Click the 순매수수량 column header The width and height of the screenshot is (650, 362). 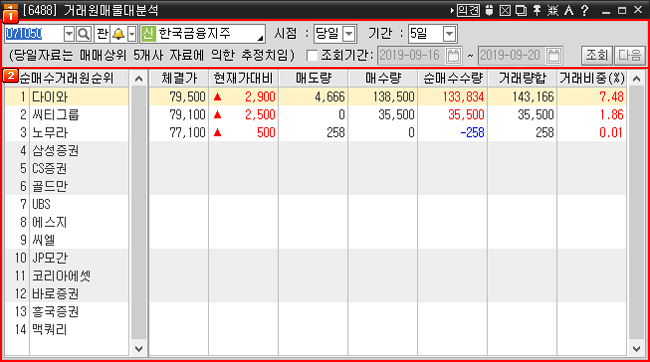click(x=453, y=78)
